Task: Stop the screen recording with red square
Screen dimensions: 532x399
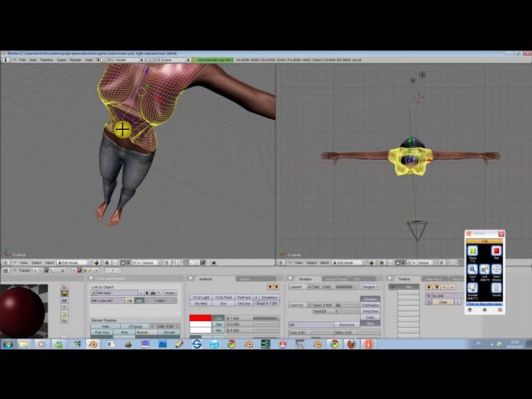Action: [x=497, y=250]
